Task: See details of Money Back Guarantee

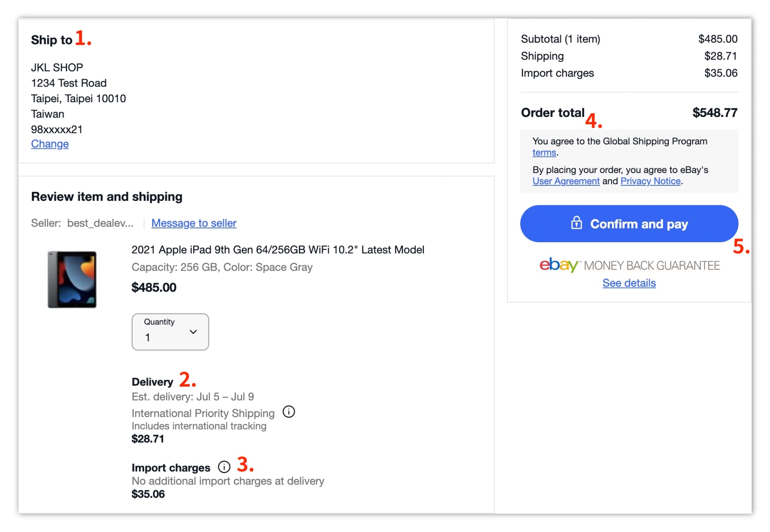Action: (629, 282)
